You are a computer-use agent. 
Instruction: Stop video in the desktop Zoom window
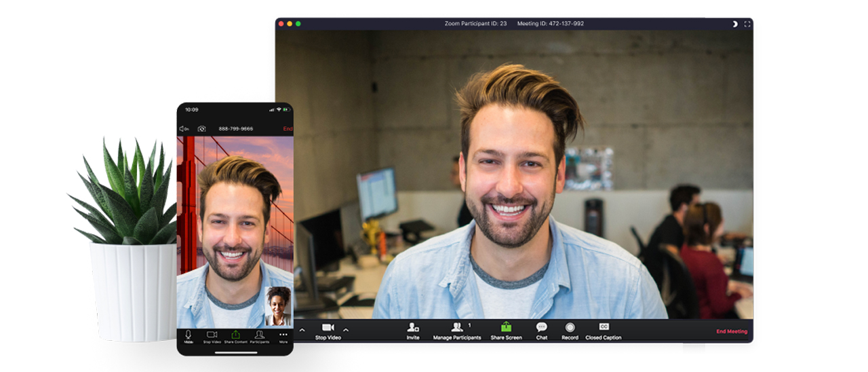click(328, 331)
